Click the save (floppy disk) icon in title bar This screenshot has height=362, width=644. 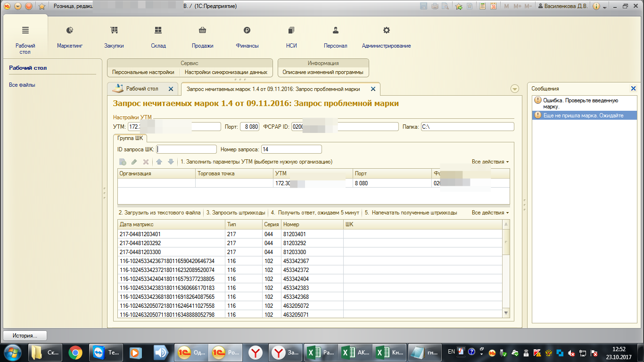click(x=423, y=7)
